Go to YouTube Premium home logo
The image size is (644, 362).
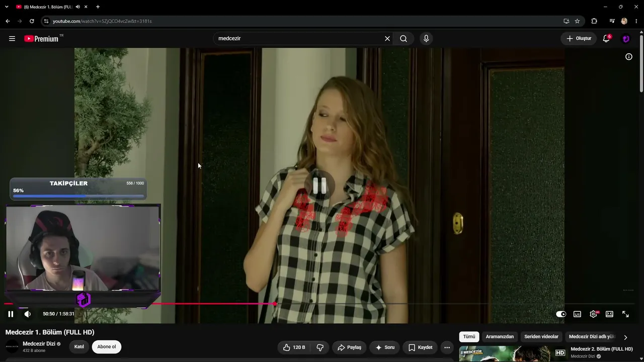41,39
